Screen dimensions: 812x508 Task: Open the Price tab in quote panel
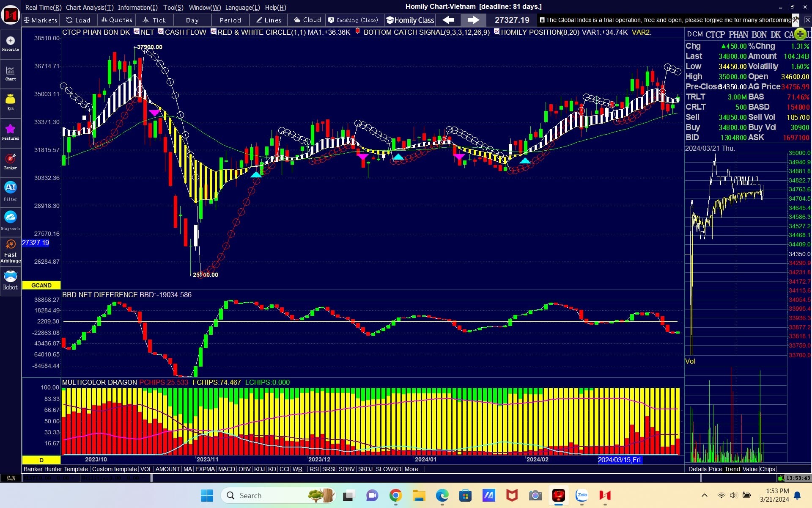coord(715,469)
